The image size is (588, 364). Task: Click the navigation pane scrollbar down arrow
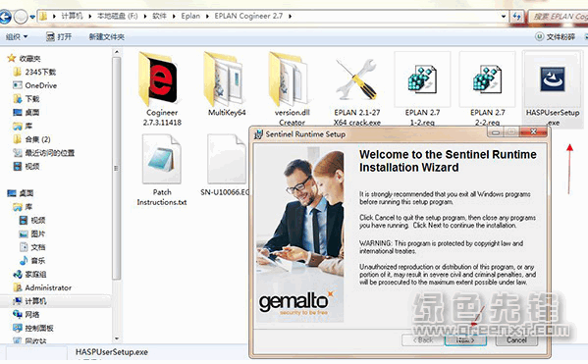(117, 338)
